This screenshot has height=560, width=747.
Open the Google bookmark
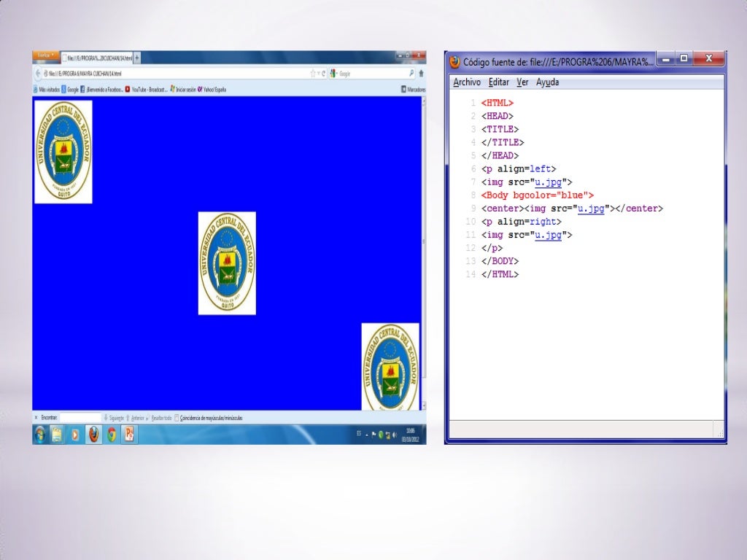coord(70,89)
